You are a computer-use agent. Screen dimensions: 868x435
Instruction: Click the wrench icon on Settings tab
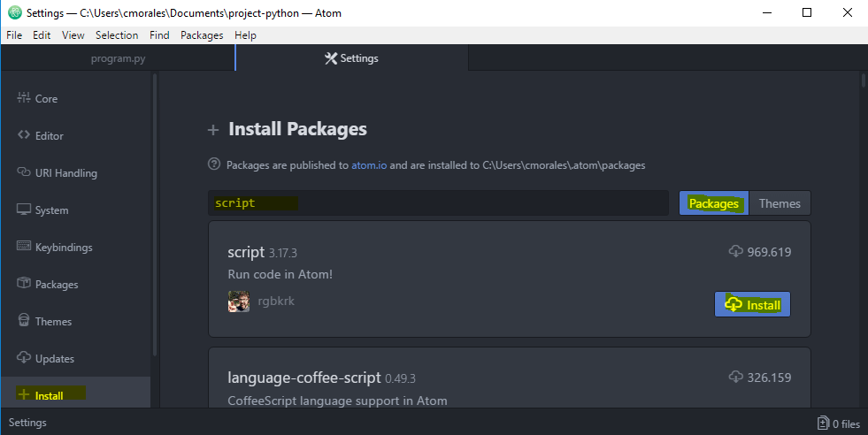[x=331, y=58]
